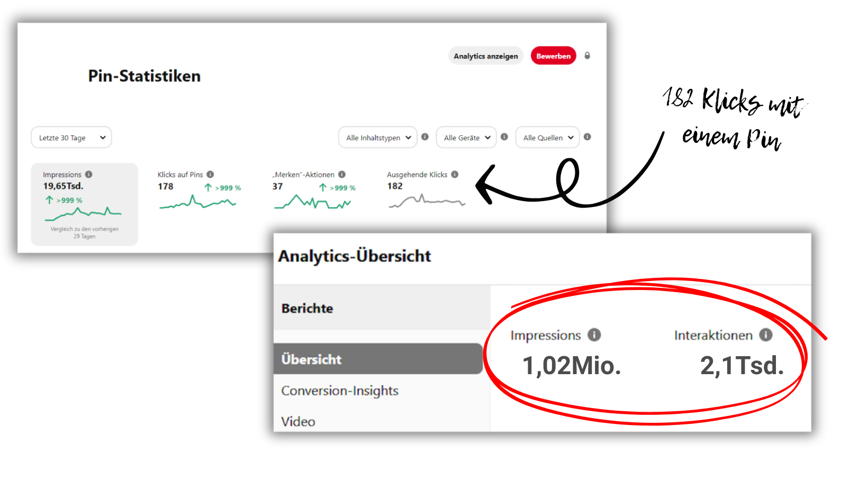Viewport: 868px width, 489px height.
Task: Click info icon next to Impressions in Analytics-Übersicht
Action: click(x=594, y=334)
